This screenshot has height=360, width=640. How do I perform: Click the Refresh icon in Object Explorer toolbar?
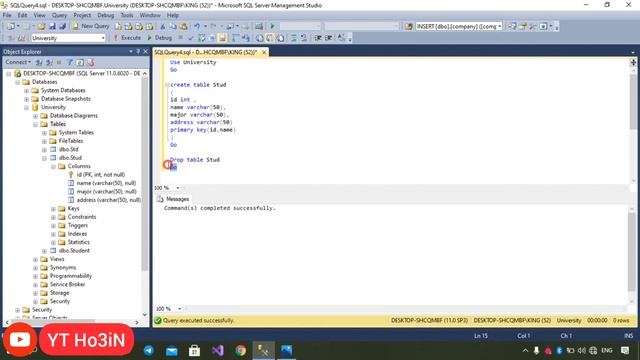coord(80,62)
